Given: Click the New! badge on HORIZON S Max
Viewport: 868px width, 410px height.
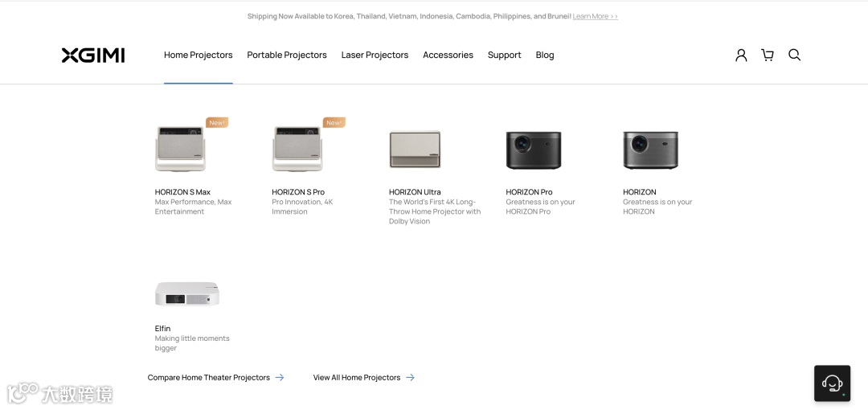Looking at the screenshot, I should point(217,122).
